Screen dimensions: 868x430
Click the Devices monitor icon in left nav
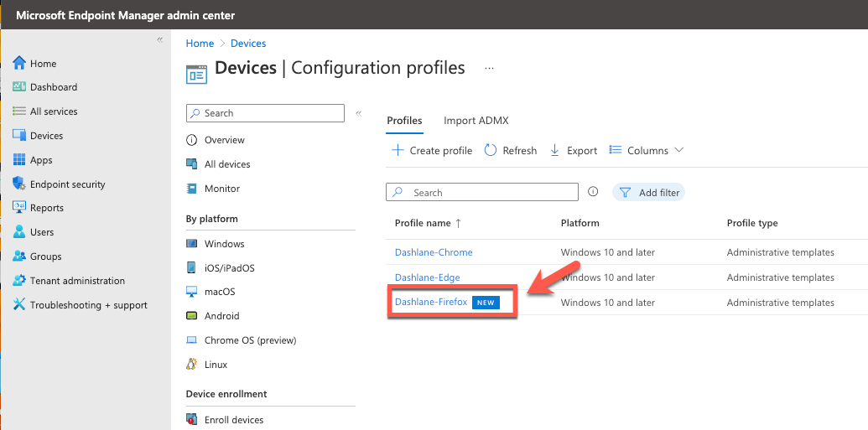pyautogui.click(x=19, y=135)
